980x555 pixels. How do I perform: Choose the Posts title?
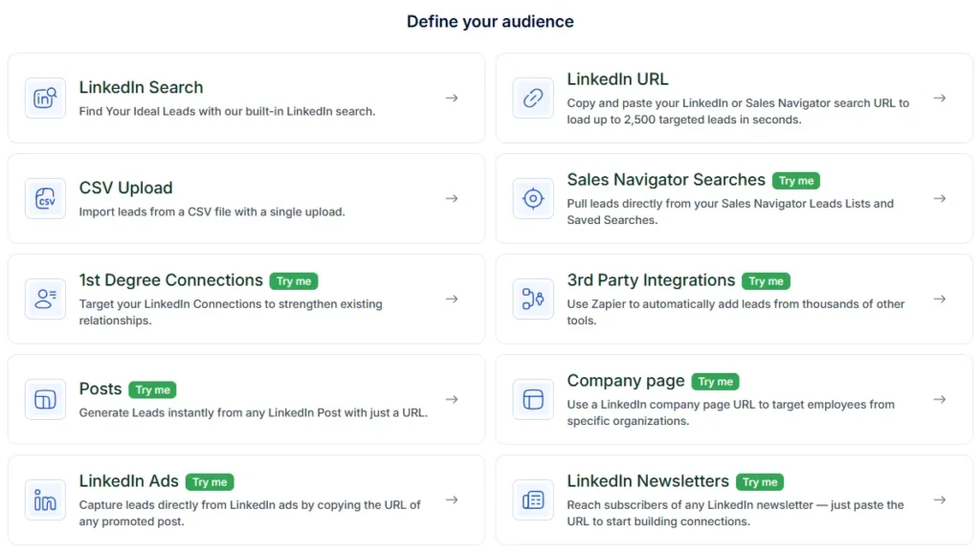click(100, 388)
